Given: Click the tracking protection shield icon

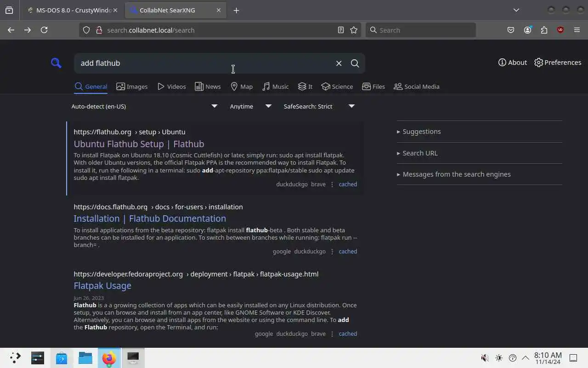Looking at the screenshot, I should pyautogui.click(x=86, y=30).
